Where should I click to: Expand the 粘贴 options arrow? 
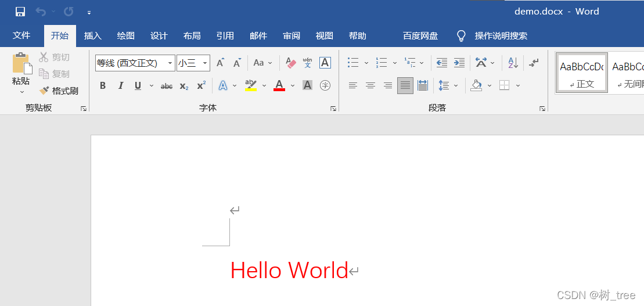[21, 92]
